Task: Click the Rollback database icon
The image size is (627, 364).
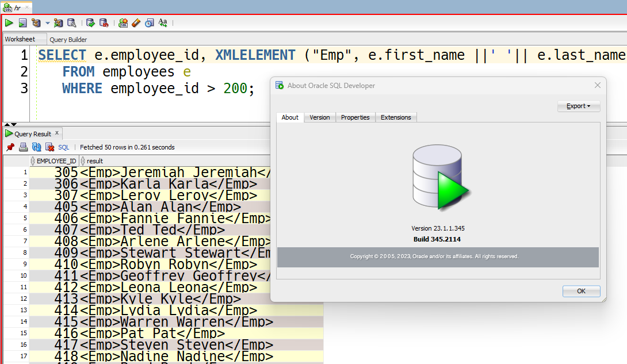Action: tap(104, 23)
